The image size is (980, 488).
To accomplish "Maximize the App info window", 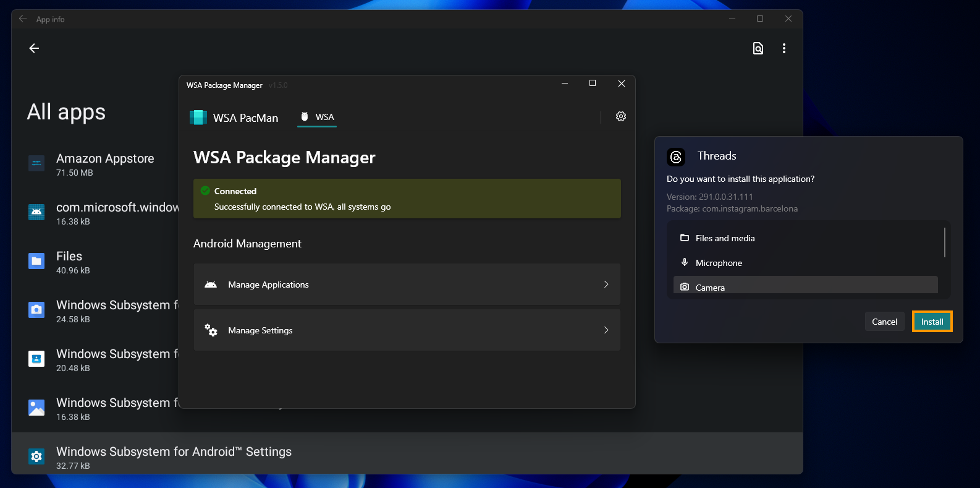I will point(760,19).
